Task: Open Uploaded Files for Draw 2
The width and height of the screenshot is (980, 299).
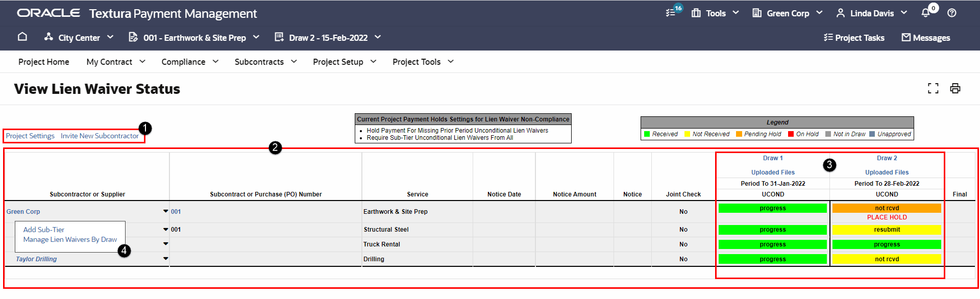Action: [887, 172]
